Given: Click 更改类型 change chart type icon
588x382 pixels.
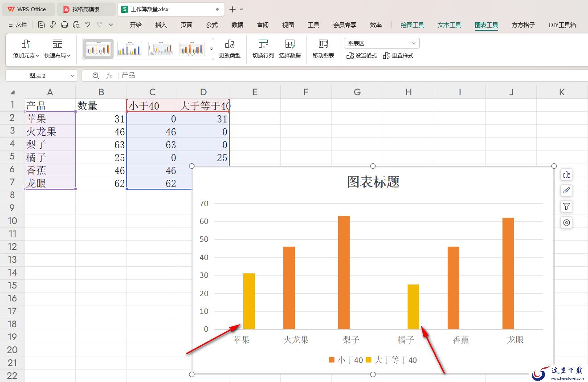Looking at the screenshot, I should (x=230, y=49).
